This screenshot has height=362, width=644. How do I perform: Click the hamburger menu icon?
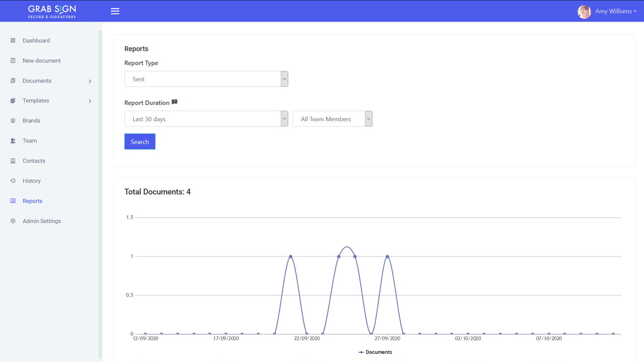(115, 11)
